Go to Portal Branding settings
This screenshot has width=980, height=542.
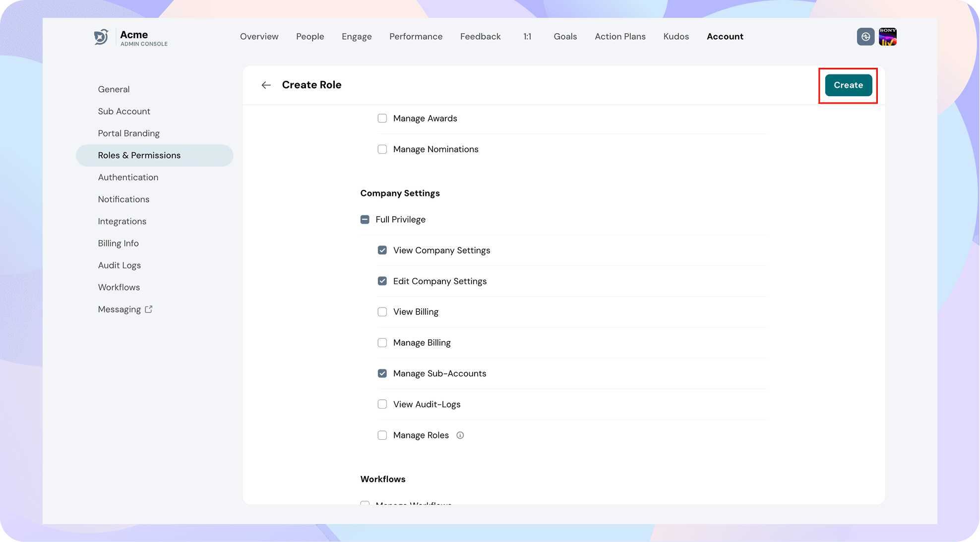pos(155,133)
